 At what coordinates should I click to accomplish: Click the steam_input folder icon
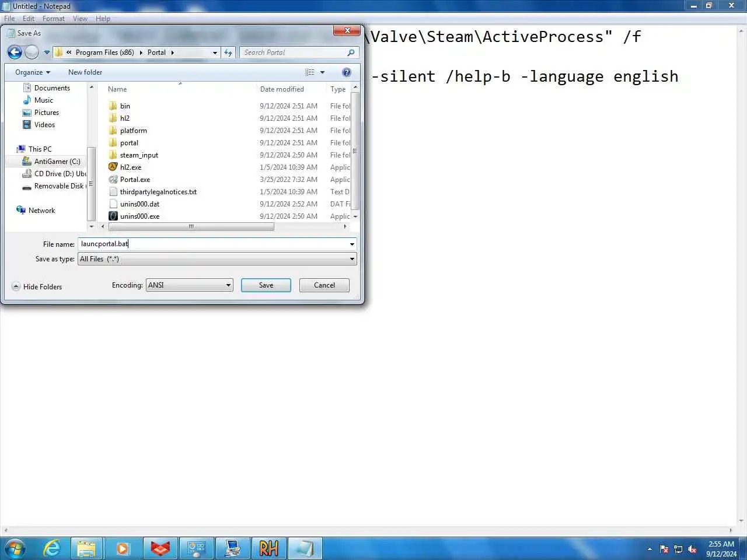113,155
